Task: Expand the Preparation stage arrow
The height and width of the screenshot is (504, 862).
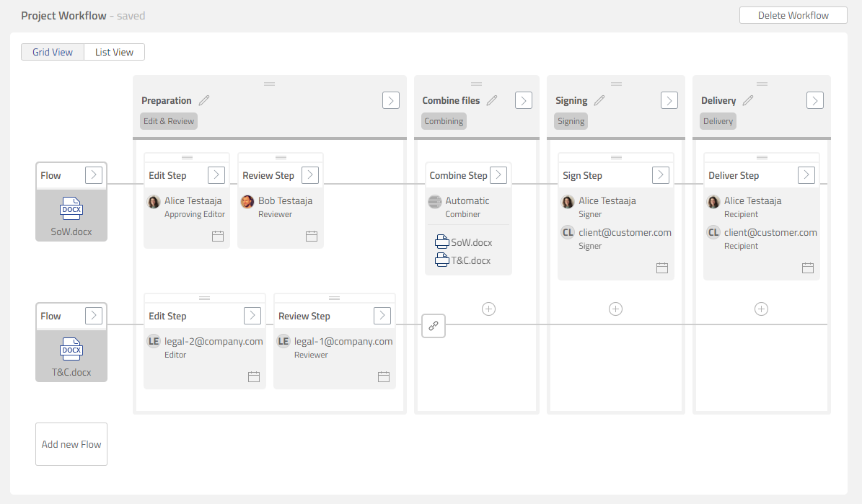Action: click(x=390, y=100)
